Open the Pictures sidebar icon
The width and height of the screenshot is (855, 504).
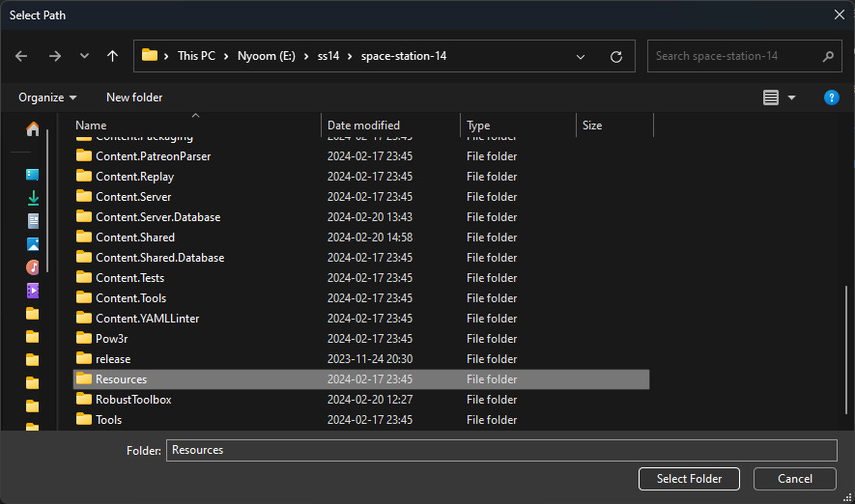pos(33,244)
